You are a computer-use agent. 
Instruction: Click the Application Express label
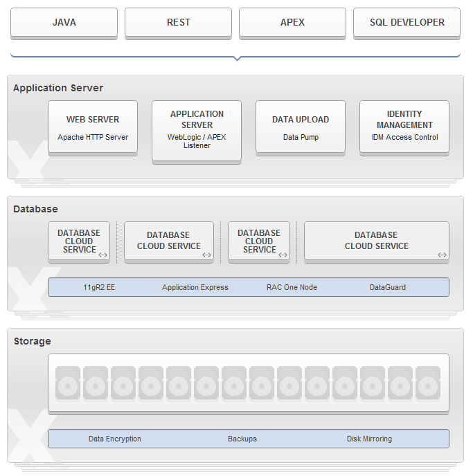coord(195,287)
